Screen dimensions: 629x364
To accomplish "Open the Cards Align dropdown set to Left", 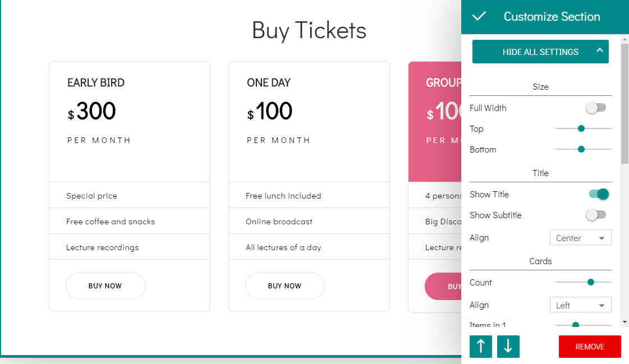I will coord(580,305).
